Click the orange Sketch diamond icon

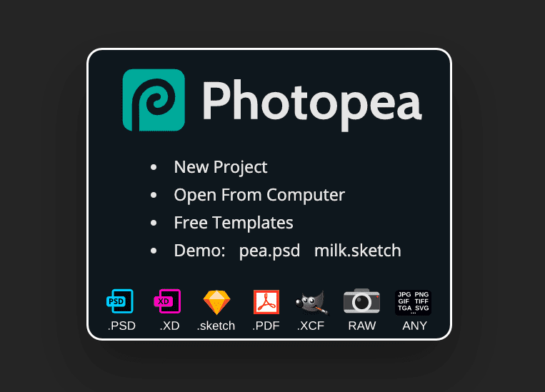click(x=216, y=302)
